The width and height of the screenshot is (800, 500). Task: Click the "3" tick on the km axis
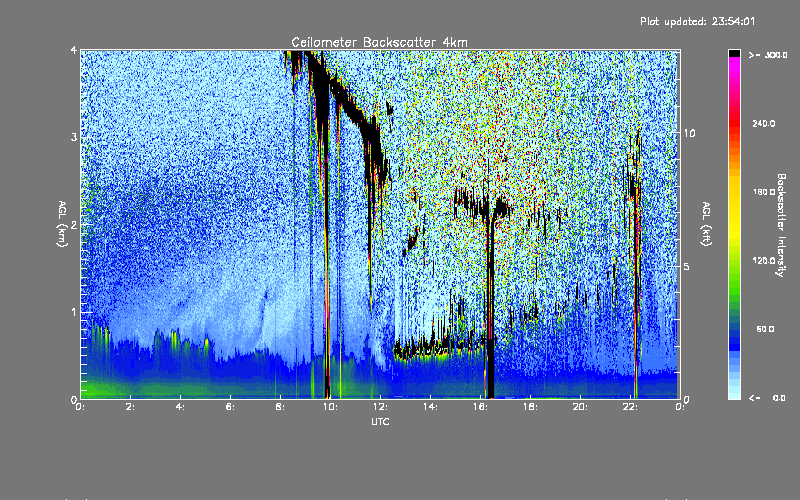(x=74, y=137)
